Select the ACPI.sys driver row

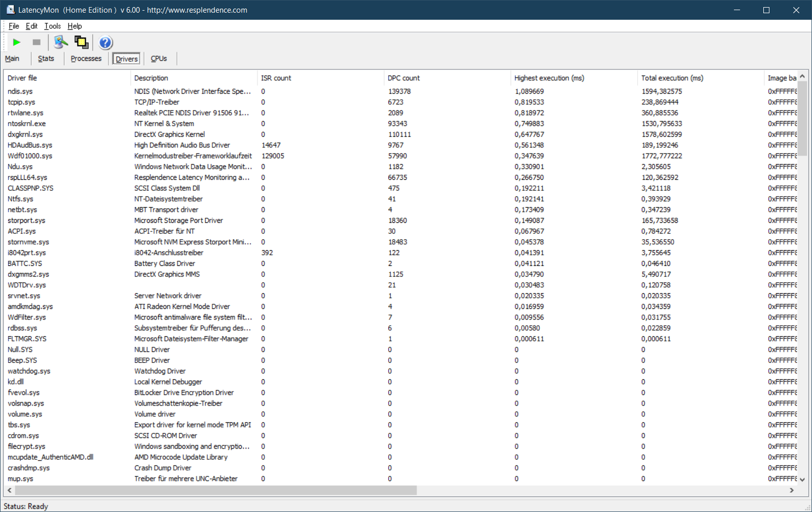coord(400,231)
